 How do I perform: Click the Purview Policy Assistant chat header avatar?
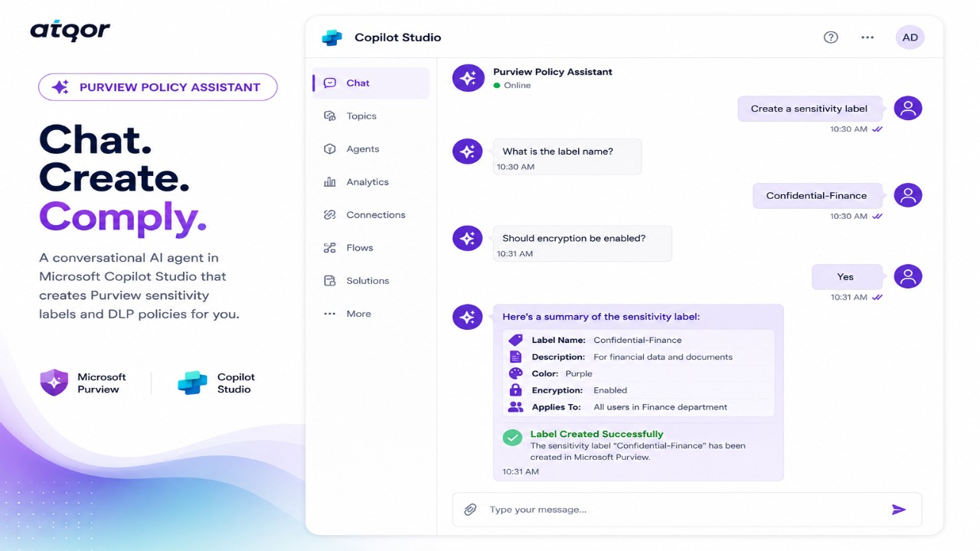(x=469, y=78)
